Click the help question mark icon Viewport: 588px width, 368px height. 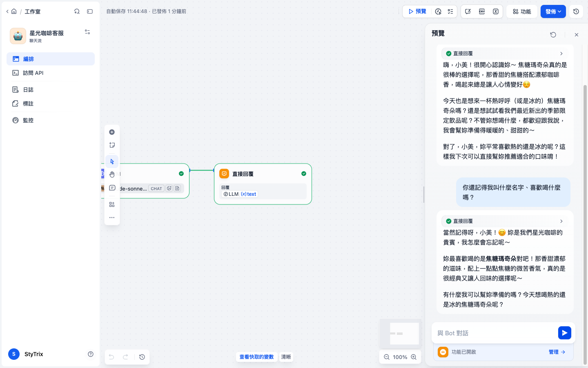point(91,354)
